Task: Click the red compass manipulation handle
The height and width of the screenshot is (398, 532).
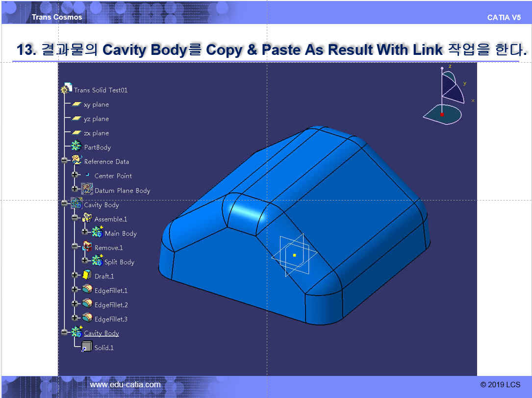Action: pyautogui.click(x=442, y=115)
